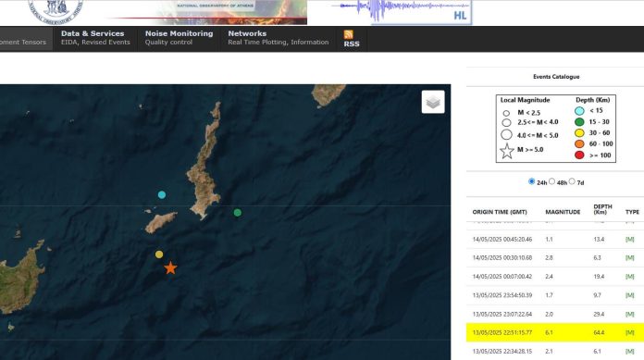Click the orange RSS feed icon
644x360 pixels.
(x=348, y=34)
